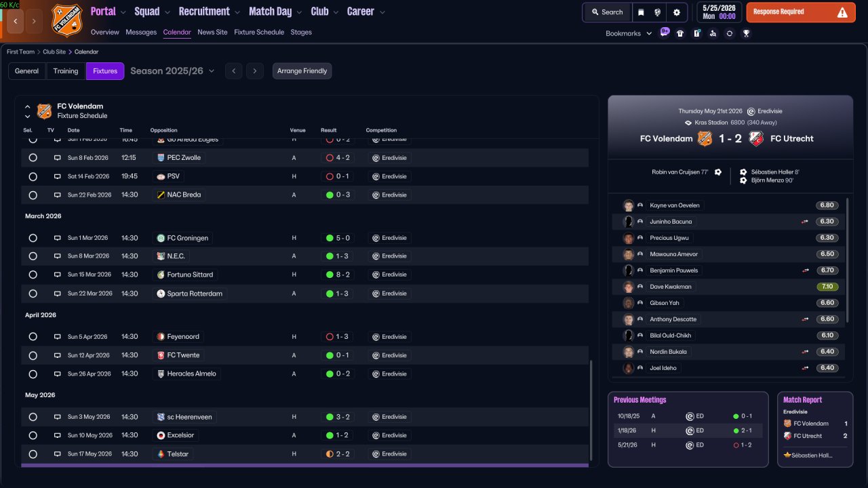Open the Fixture Schedule submenu item

coord(259,32)
